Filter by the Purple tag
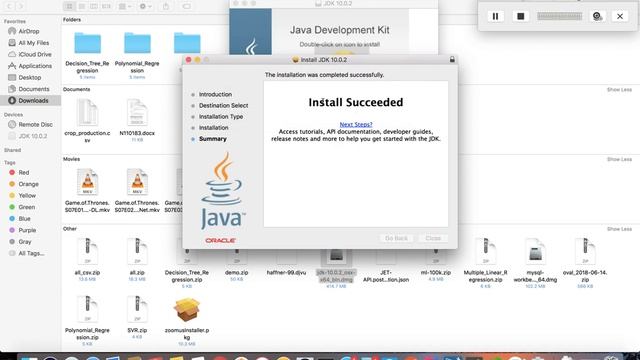This screenshot has width=640, height=360. [27, 230]
